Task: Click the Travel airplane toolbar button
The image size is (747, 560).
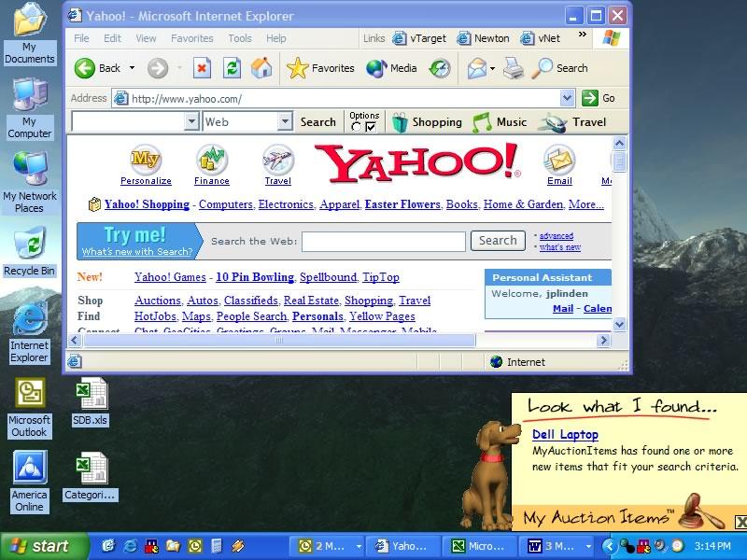Action: (x=572, y=122)
